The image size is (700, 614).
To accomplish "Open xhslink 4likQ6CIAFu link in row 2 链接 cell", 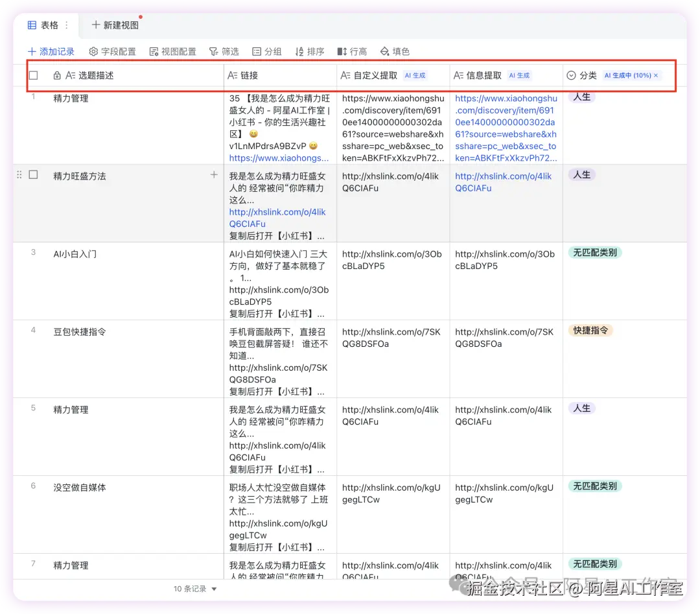I will tap(277, 218).
